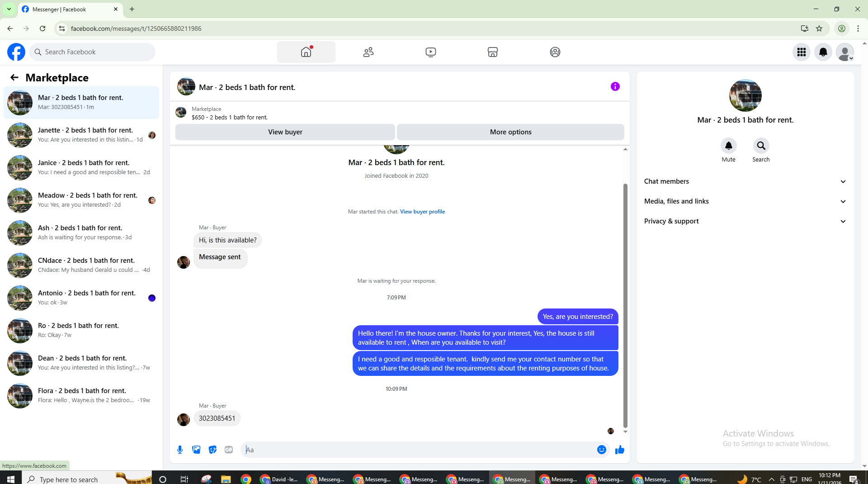Open the Watch video icon in top navigation
This screenshot has height=484, width=868.
[431, 52]
